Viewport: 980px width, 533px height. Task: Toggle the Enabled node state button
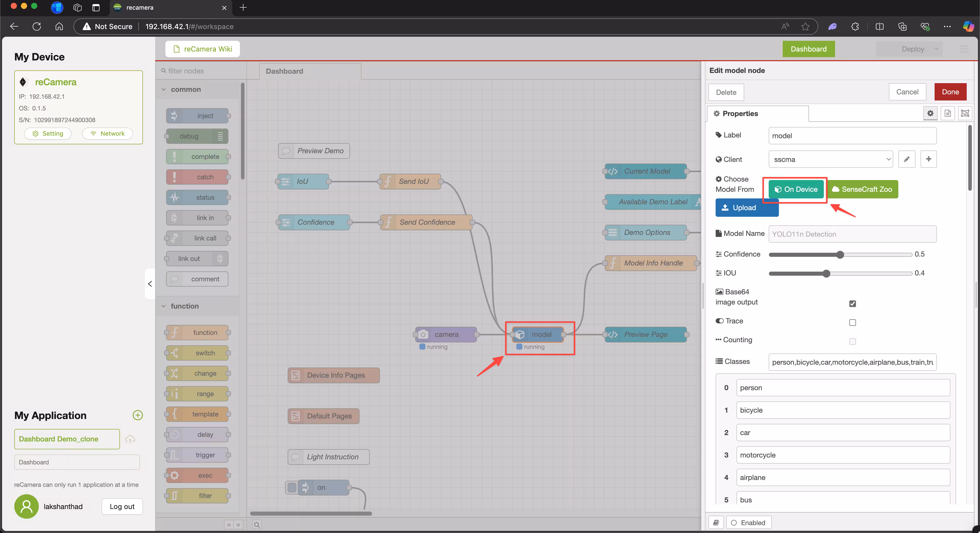pyautogui.click(x=748, y=523)
